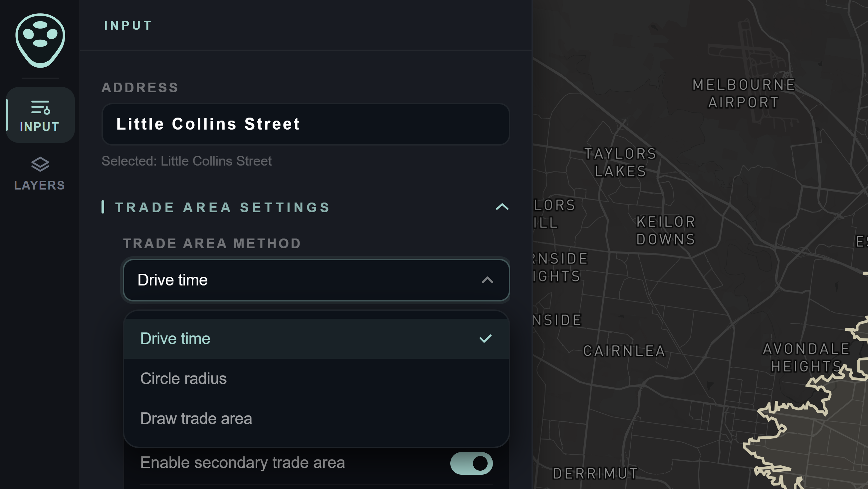Image resolution: width=868 pixels, height=489 pixels.
Task: Click the Keilor Downs map label
Action: click(x=666, y=231)
